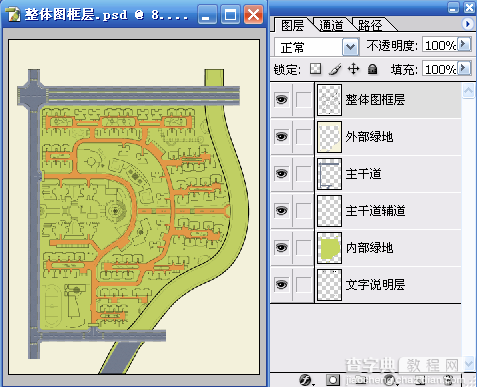Close the 整体图框层.psd document window
Viewport: 477px width, 387px height.
pyautogui.click(x=253, y=15)
